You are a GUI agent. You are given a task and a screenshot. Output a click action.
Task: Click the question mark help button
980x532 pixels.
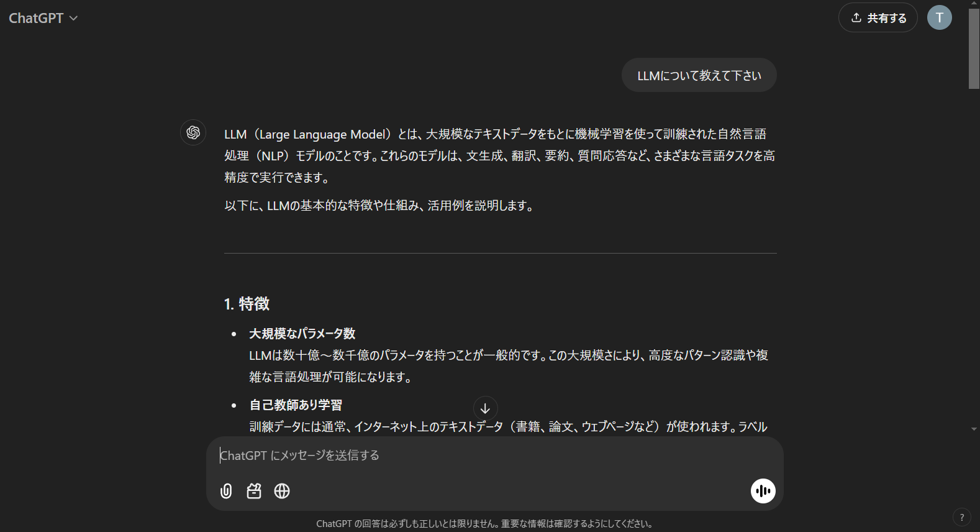pyautogui.click(x=961, y=517)
